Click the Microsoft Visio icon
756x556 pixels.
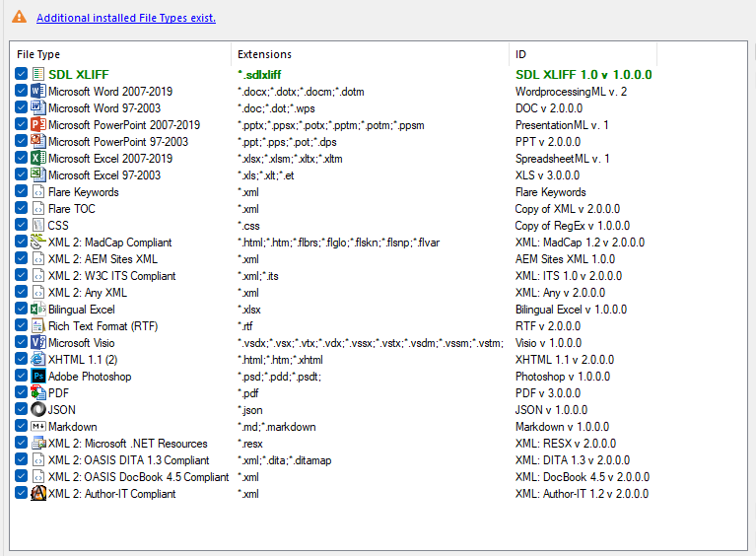coord(38,342)
